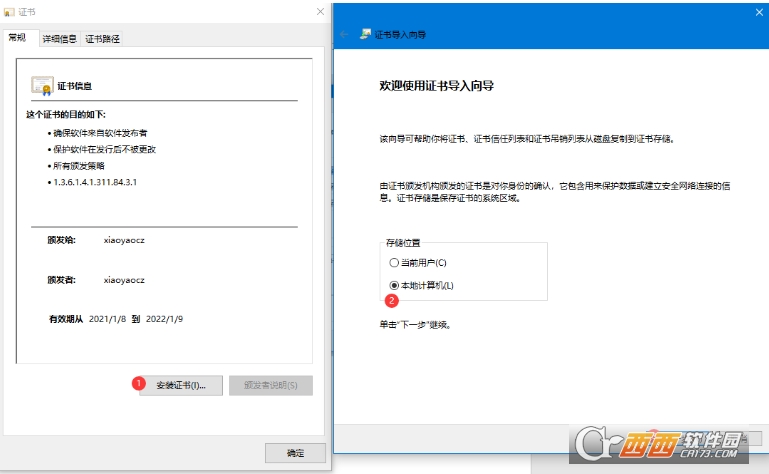Click the 证书导入向导 wizard title icon
769x474 pixels.
(x=366, y=34)
